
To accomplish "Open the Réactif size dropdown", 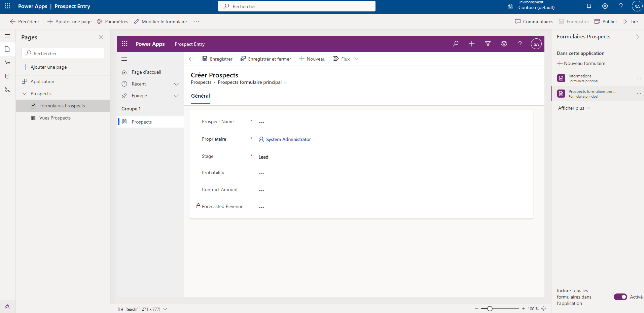I will point(143,309).
